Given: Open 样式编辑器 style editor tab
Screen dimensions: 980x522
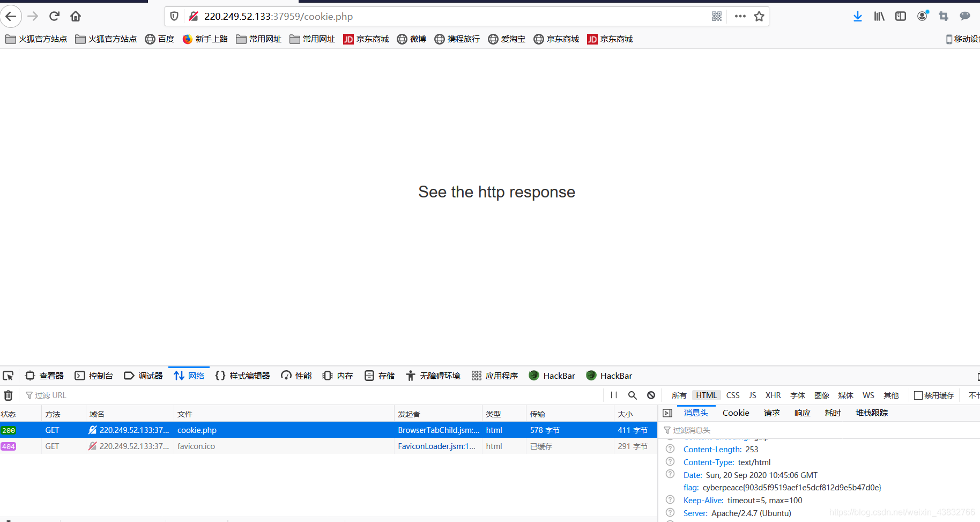Looking at the screenshot, I should click(242, 376).
